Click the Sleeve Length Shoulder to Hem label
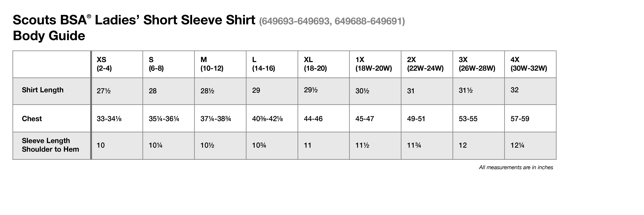 point(50,145)
